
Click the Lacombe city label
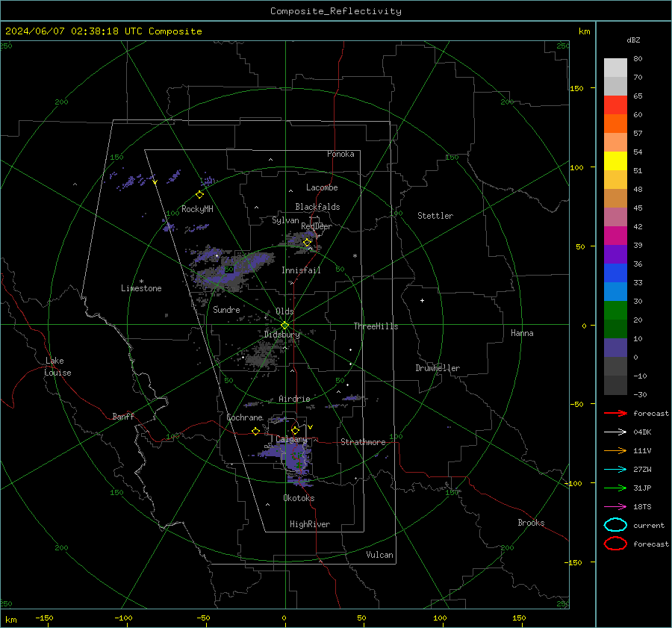322,187
